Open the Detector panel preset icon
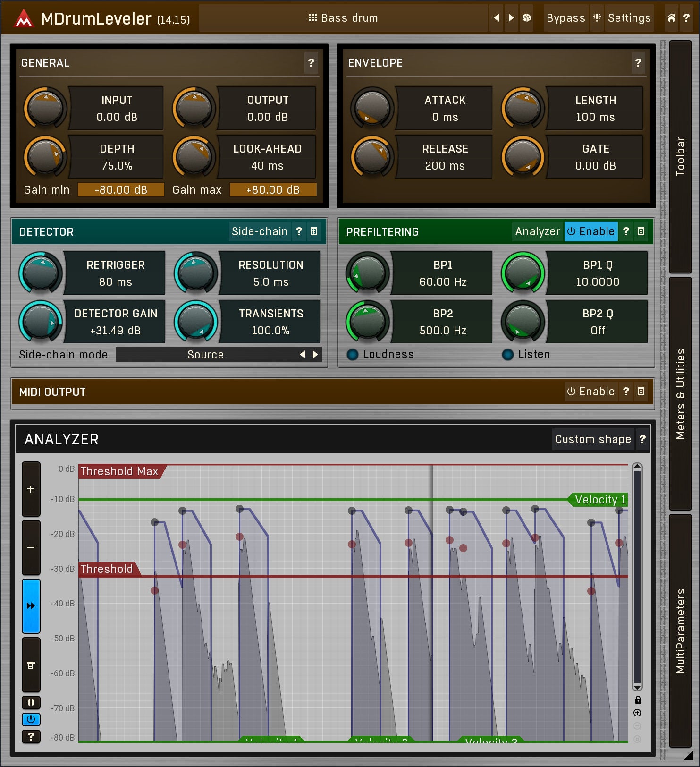This screenshot has width=700, height=767. (x=314, y=231)
